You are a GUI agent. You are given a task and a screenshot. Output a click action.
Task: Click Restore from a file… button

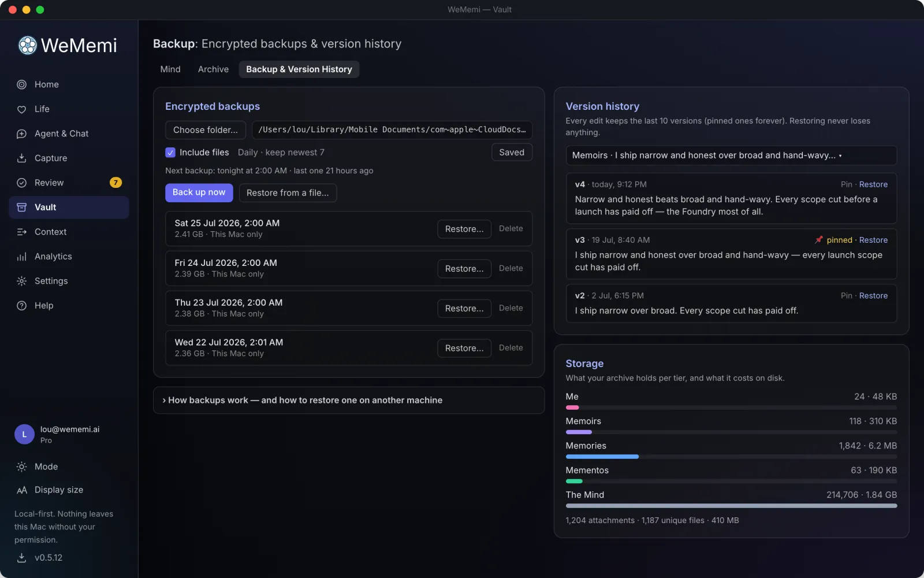(288, 193)
